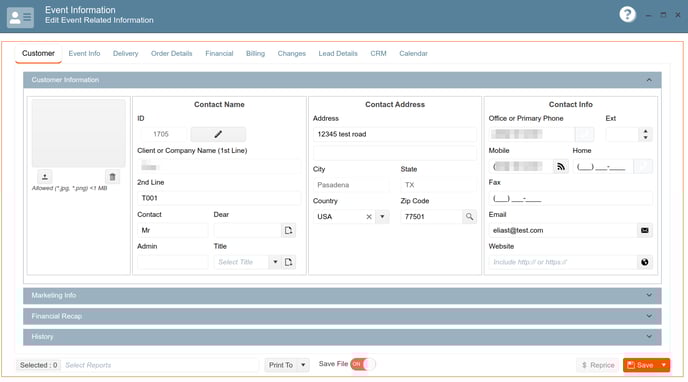The width and height of the screenshot is (688, 382).
Task: Clear the USA country selection
Action: [369, 217]
